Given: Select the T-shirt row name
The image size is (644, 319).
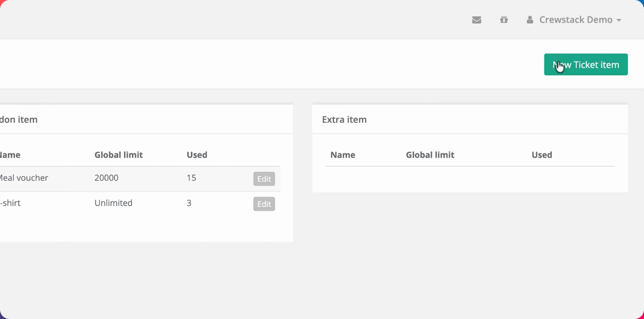Looking at the screenshot, I should tap(10, 203).
